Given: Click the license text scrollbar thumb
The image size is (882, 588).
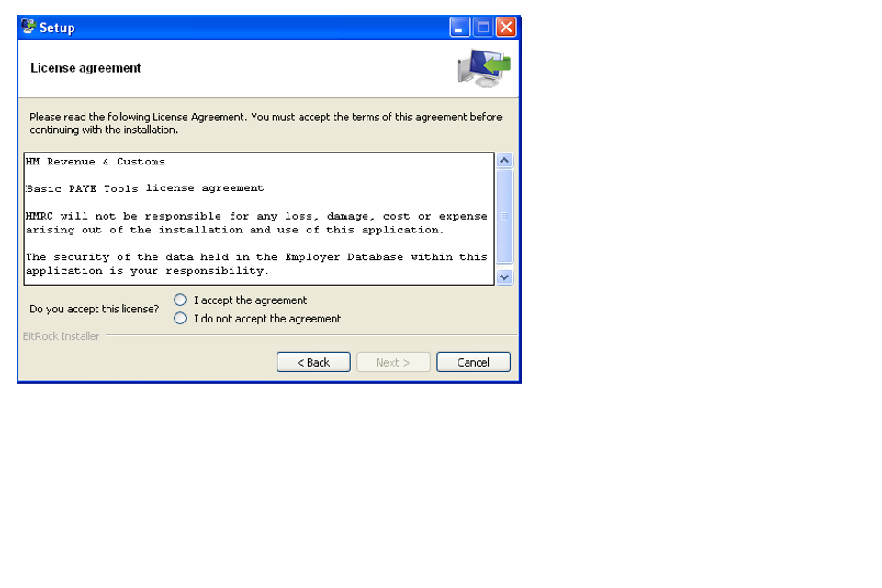Looking at the screenshot, I should pyautogui.click(x=504, y=217).
